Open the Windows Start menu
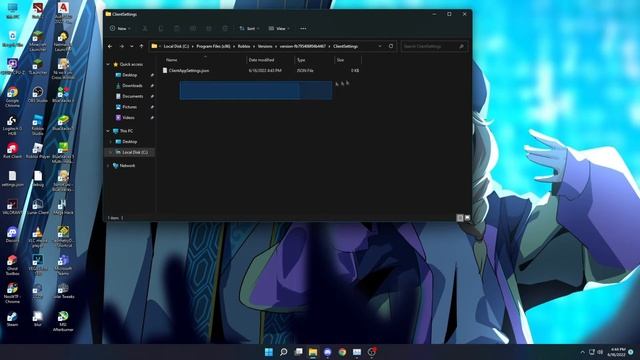This screenshot has width=640, height=360. pyautogui.click(x=269, y=352)
